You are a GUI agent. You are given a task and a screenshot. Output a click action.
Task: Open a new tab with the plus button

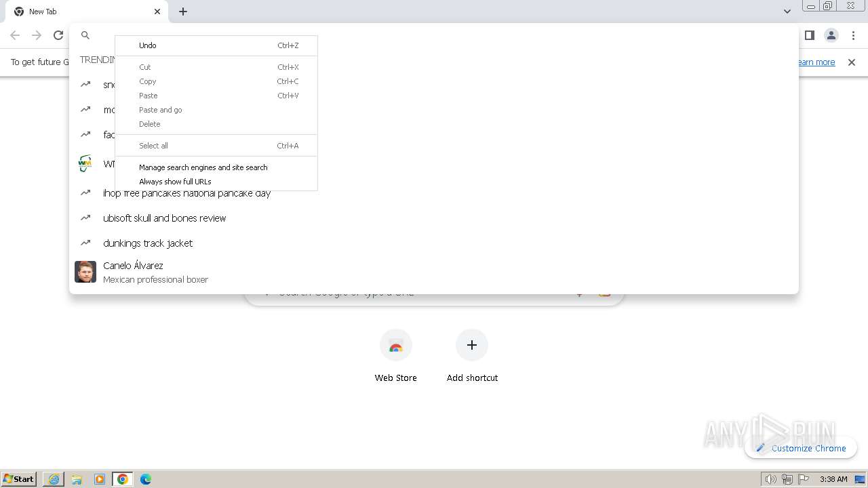coord(183,12)
